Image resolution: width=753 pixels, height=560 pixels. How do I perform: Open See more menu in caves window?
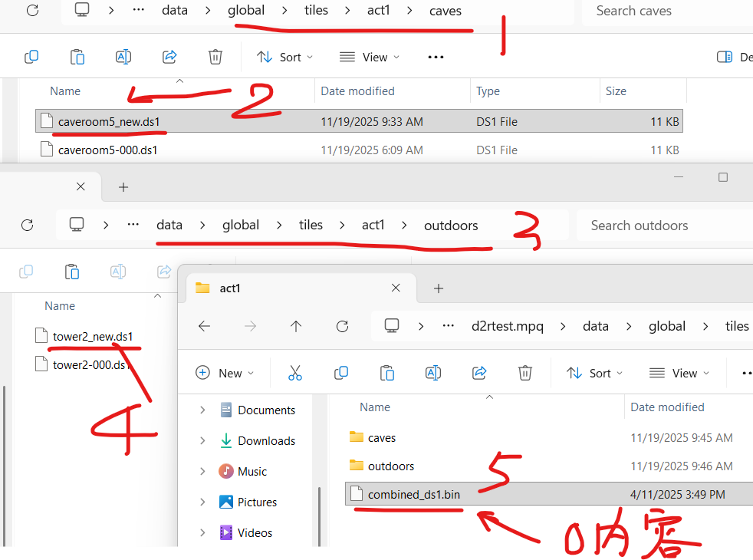(436, 58)
